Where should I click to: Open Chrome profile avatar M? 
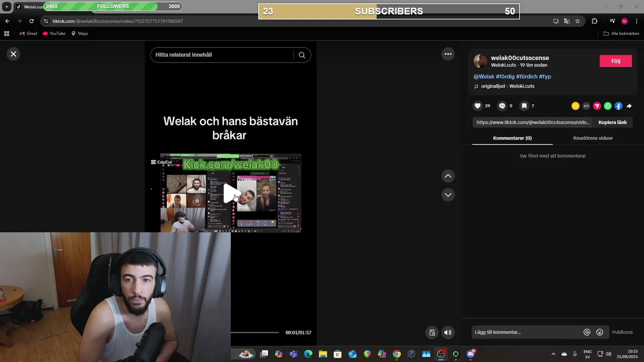(x=624, y=21)
